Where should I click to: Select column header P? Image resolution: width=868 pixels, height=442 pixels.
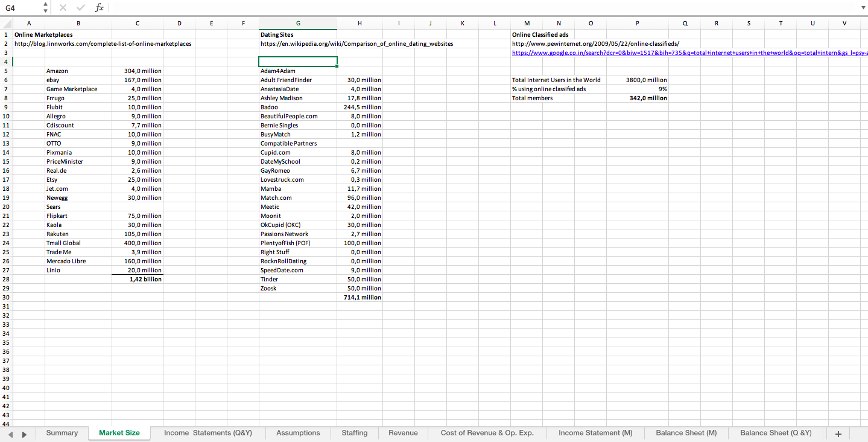pos(638,24)
